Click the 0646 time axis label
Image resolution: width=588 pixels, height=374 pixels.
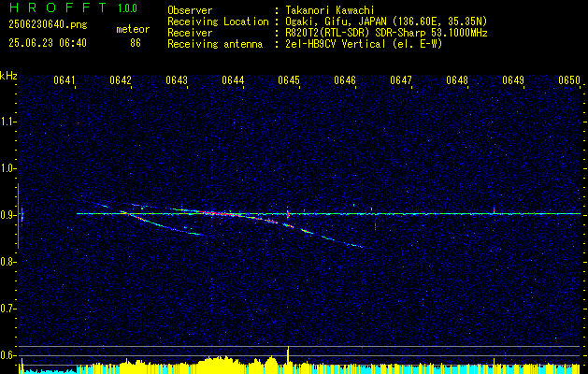(345, 80)
